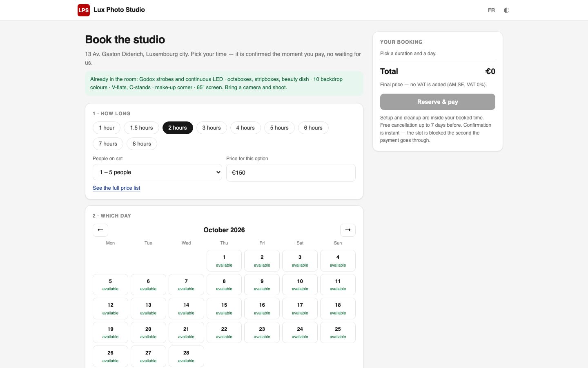This screenshot has height=368, width=588.
Task: Select the 1 hour duration
Action: [107, 128]
